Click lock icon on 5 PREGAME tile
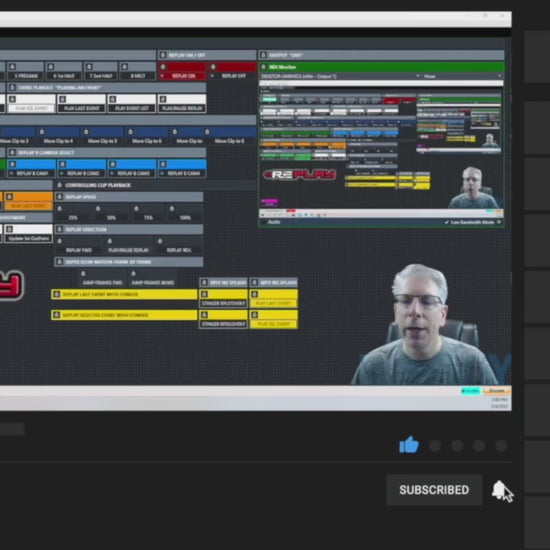This screenshot has height=550, width=550. [12, 67]
